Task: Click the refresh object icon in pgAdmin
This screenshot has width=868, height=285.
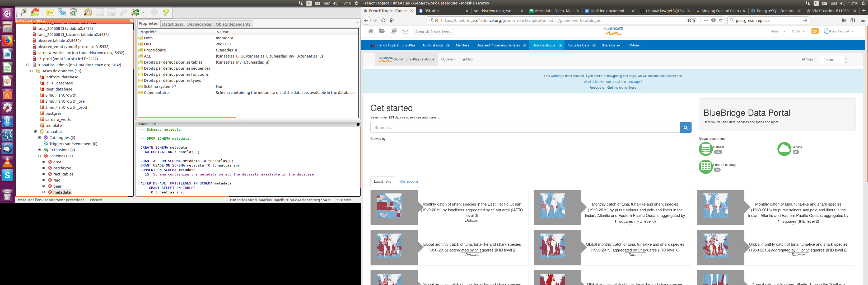Action: click(35, 12)
